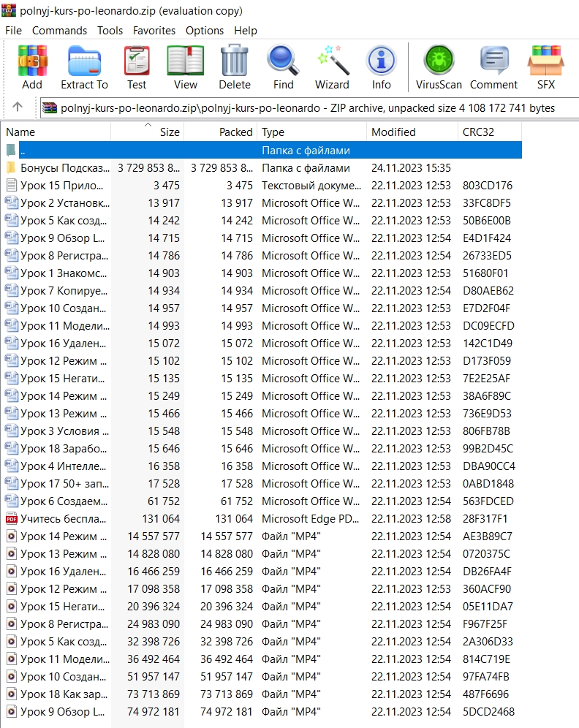Open the View book icon
The image size is (579, 728).
pyautogui.click(x=185, y=61)
